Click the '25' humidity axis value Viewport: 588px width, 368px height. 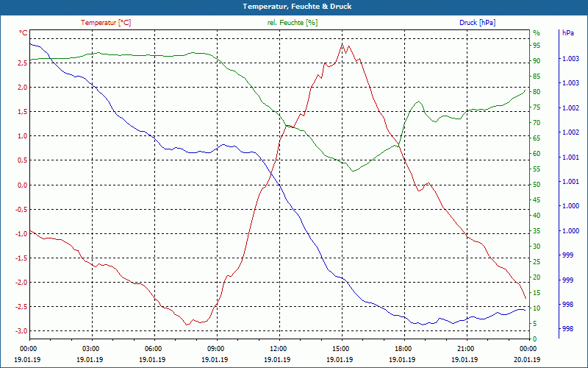(x=537, y=262)
